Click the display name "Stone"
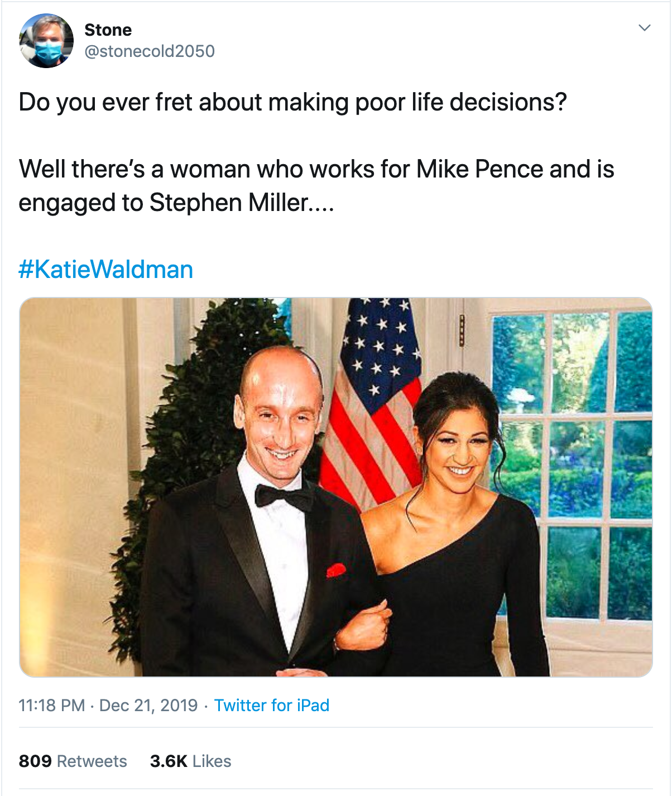The image size is (672, 796). coord(108,30)
